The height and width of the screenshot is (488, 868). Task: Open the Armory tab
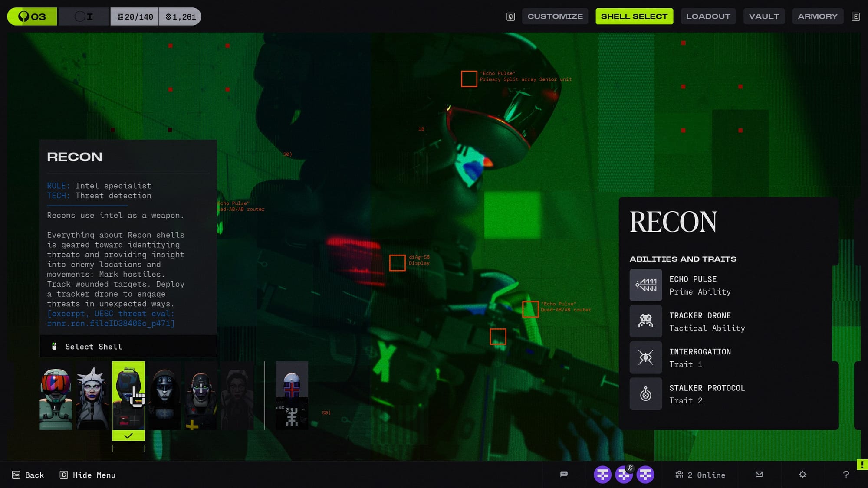817,16
